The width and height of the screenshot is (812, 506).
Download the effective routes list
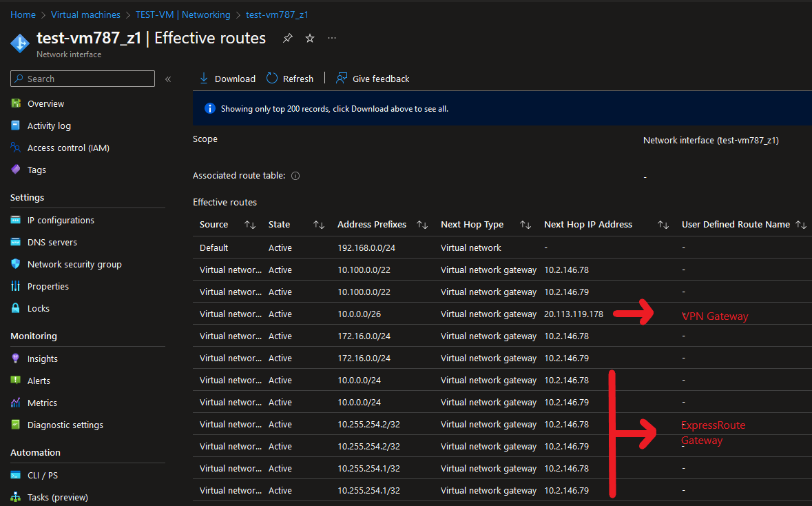[x=227, y=79]
